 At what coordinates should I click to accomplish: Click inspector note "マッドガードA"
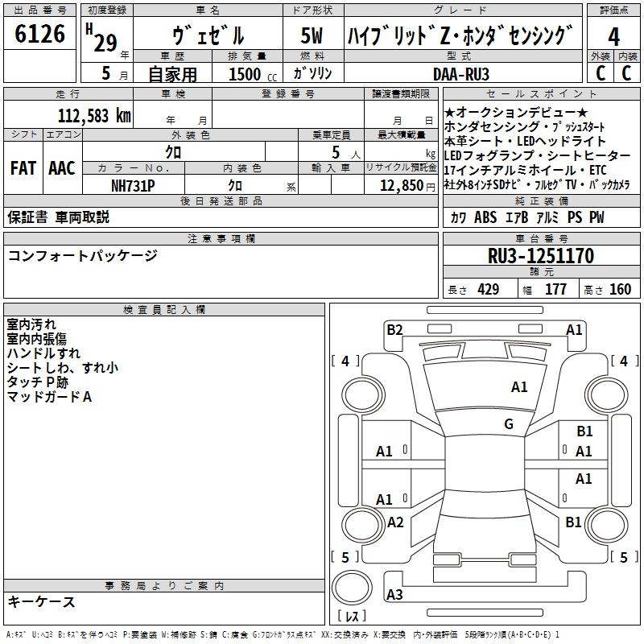coord(49,397)
